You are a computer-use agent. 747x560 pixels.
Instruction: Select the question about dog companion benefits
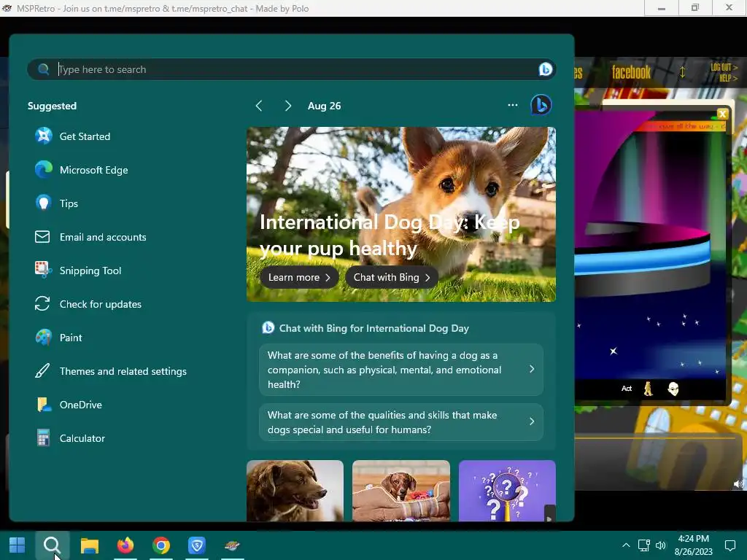tap(401, 370)
